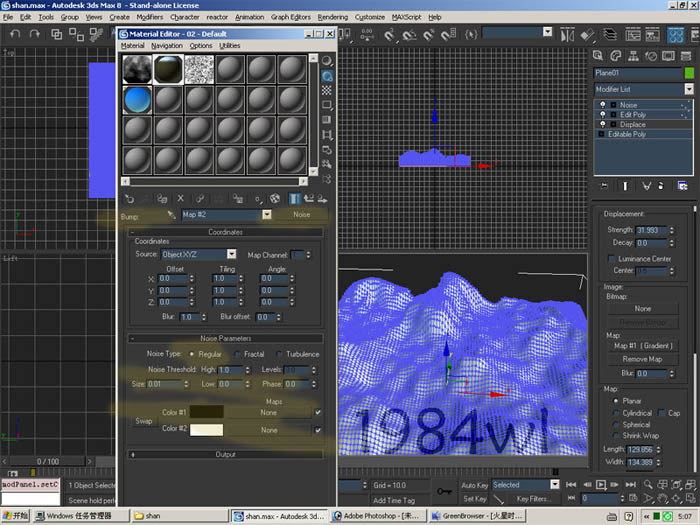
Task: Click the Remove Map button
Action: (x=642, y=359)
